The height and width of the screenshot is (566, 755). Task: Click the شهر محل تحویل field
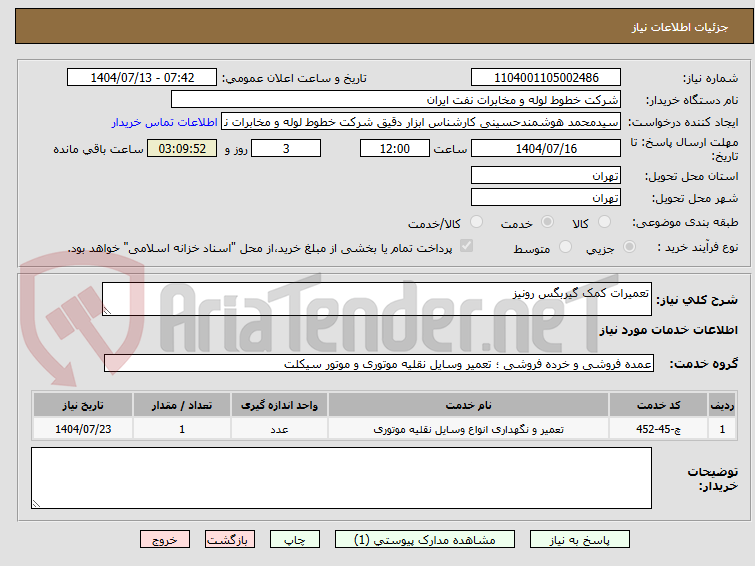click(546, 197)
